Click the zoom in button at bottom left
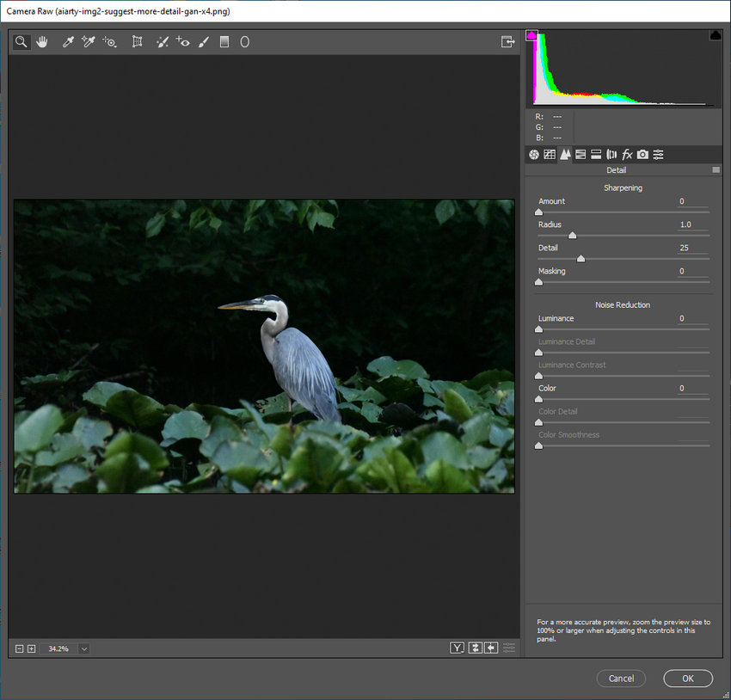The image size is (731, 700). (31, 648)
